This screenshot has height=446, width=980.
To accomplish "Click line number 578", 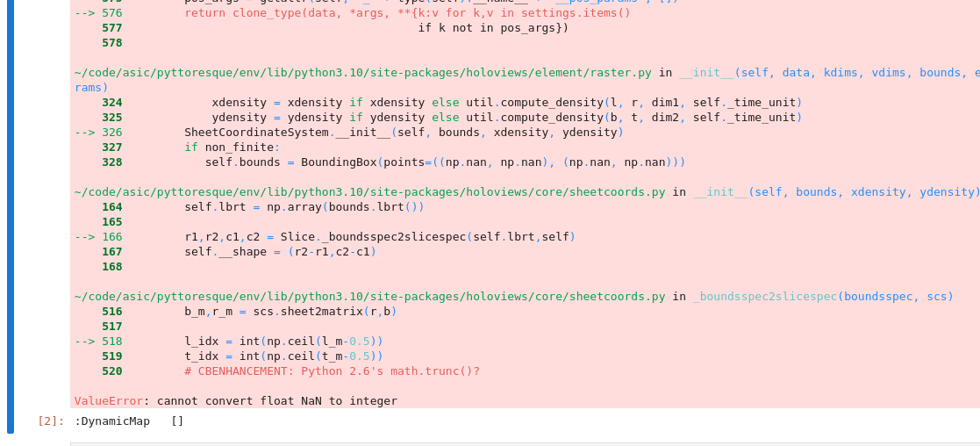I will tap(112, 43).
